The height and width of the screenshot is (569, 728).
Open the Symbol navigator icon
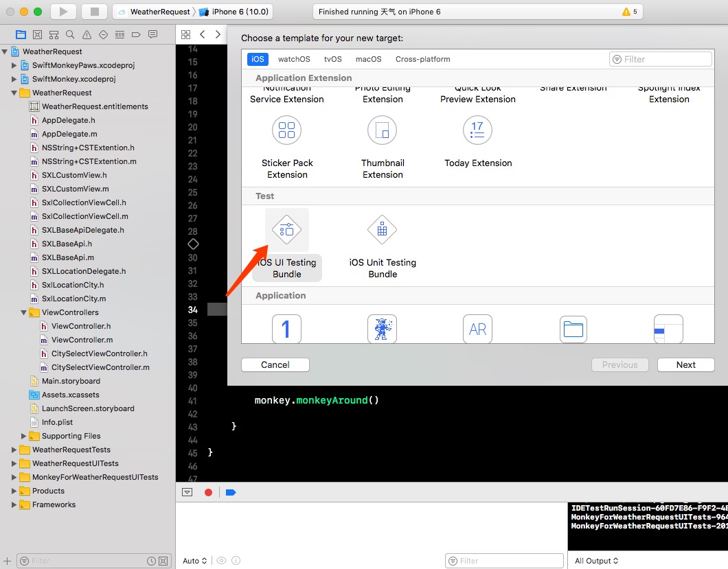[x=54, y=34]
